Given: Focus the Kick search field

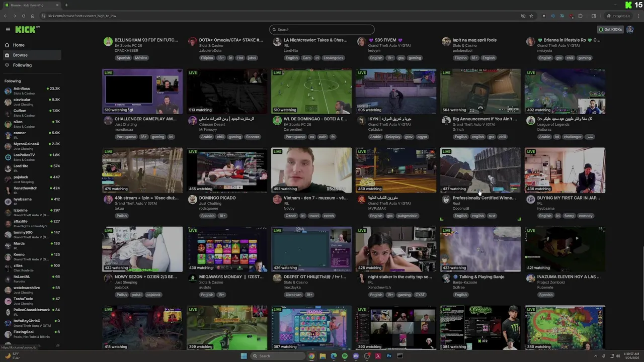Looking at the screenshot, I should tap(322, 30).
